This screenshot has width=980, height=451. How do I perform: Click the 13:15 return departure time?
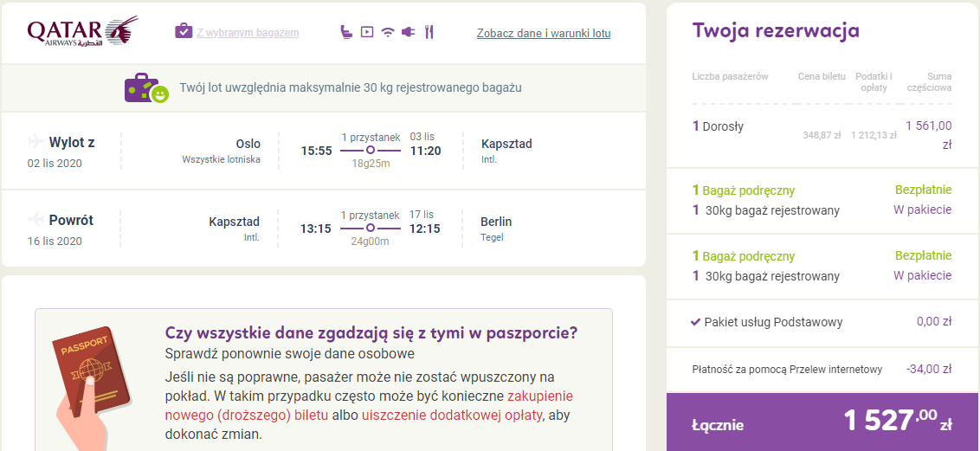tap(316, 229)
